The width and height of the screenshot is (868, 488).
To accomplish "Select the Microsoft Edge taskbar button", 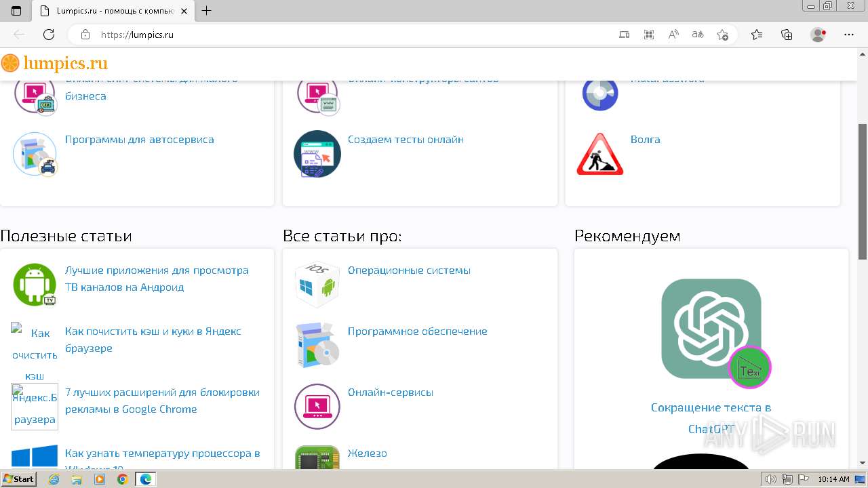I will tap(146, 479).
